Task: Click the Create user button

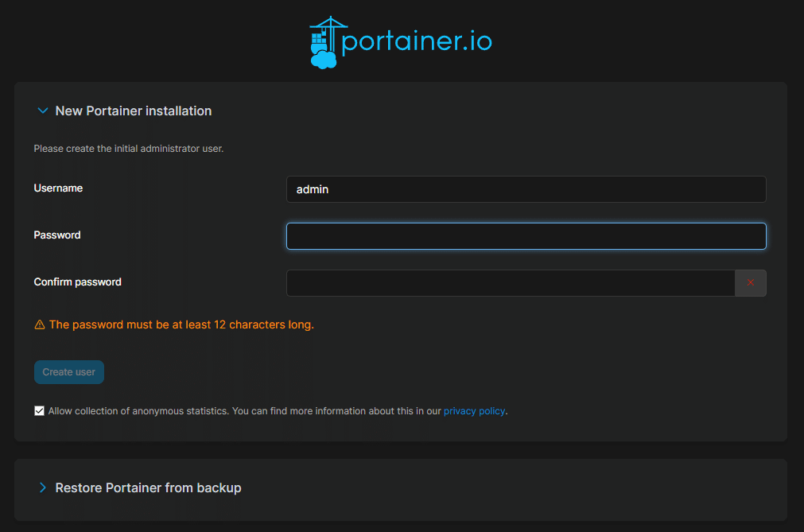Action: [69, 372]
